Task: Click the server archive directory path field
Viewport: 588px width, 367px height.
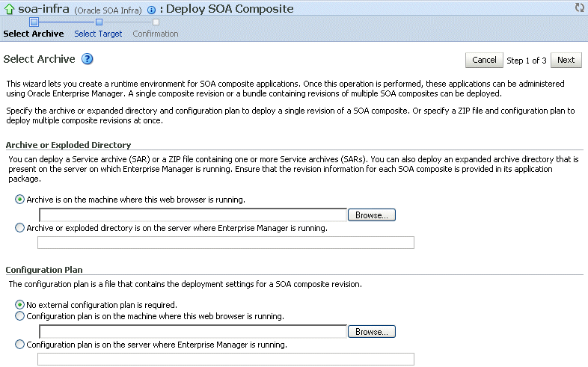Action: coord(225,242)
